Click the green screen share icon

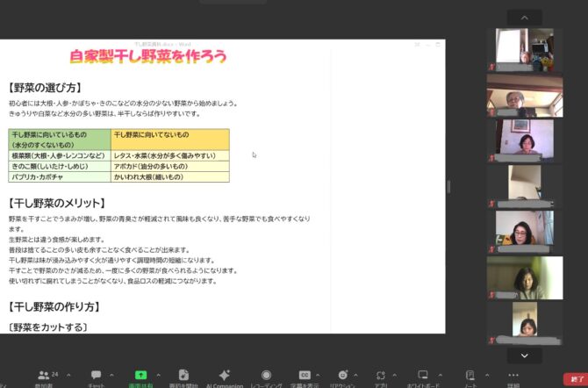click(140, 375)
